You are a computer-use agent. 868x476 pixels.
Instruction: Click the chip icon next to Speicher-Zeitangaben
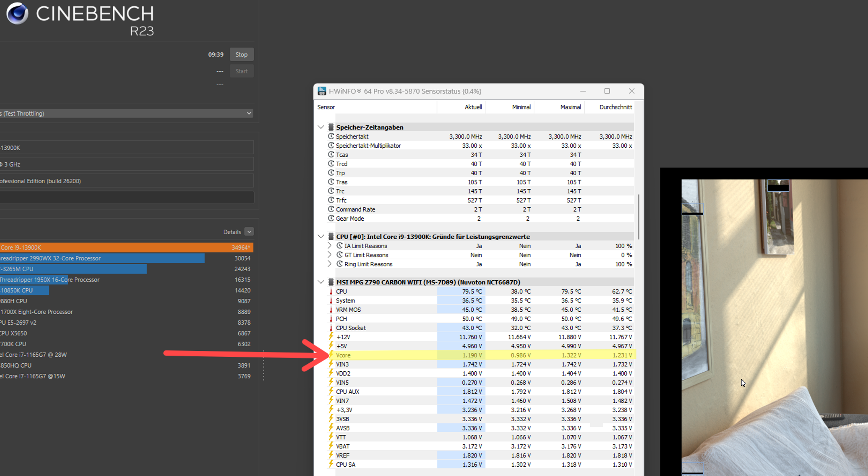point(331,127)
